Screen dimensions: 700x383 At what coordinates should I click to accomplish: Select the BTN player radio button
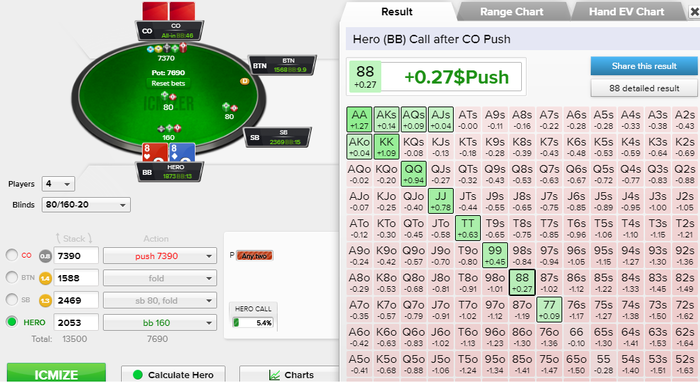pyautogui.click(x=12, y=277)
